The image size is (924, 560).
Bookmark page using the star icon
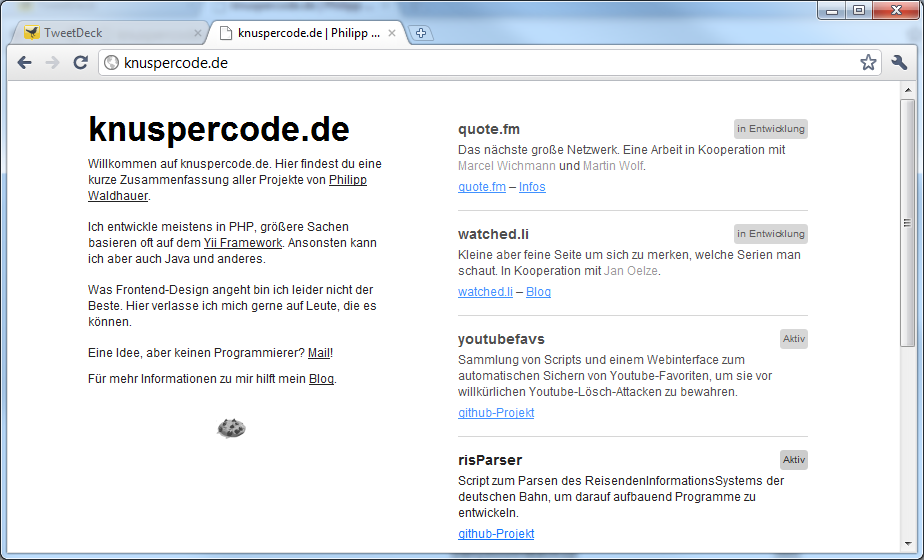[x=868, y=63]
